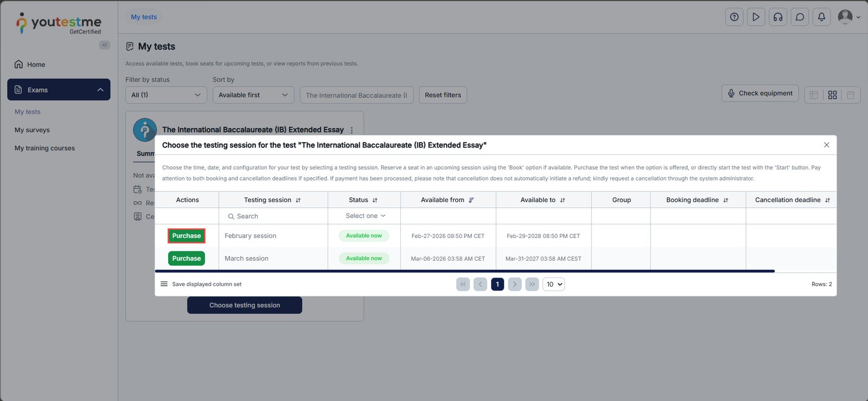868x401 pixels.
Task: Open the rows per page dropdown
Action: (x=553, y=284)
